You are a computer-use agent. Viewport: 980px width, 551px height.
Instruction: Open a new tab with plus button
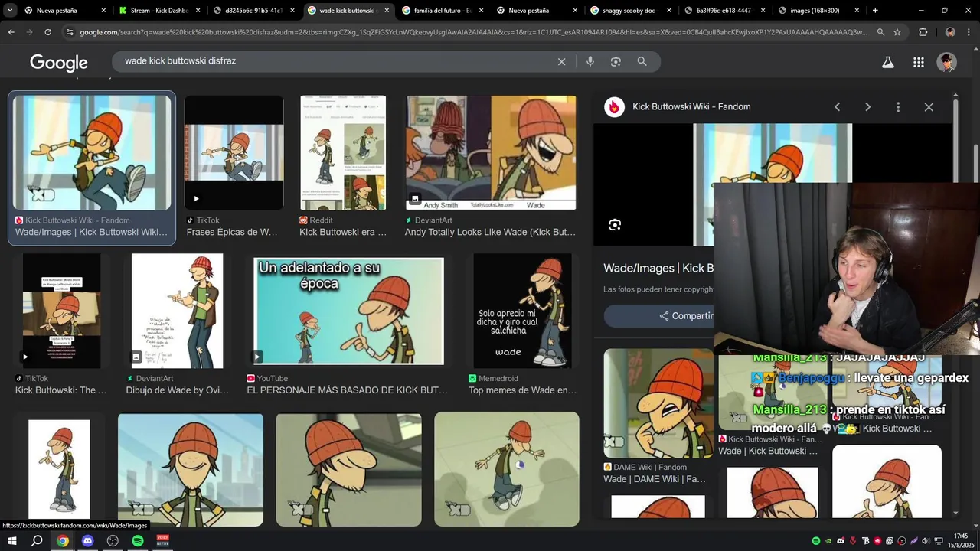[875, 11]
